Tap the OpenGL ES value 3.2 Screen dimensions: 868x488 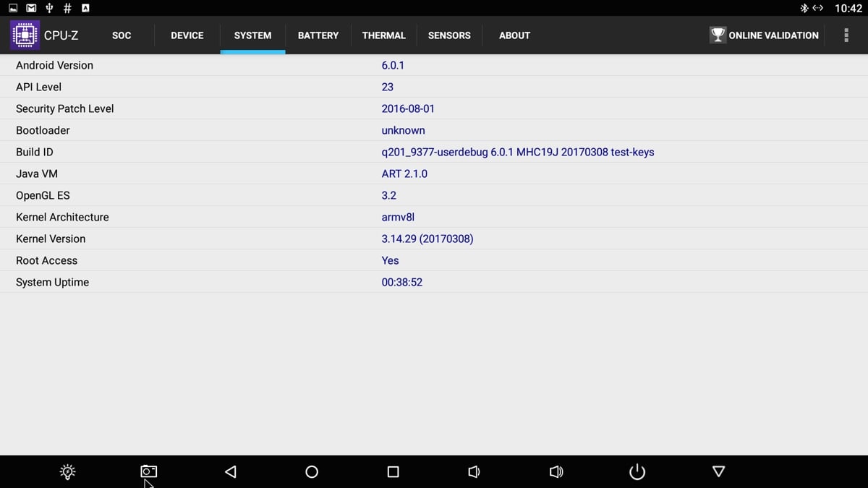point(389,195)
